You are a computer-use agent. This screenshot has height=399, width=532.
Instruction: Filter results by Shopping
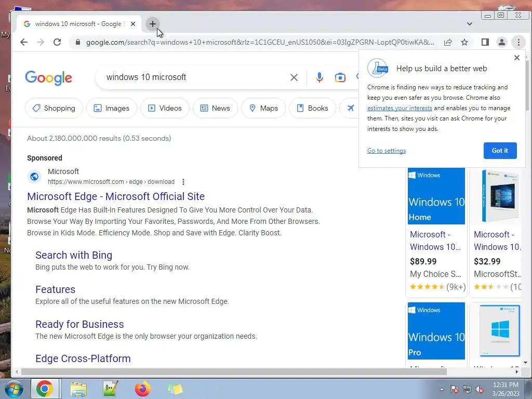(54, 108)
